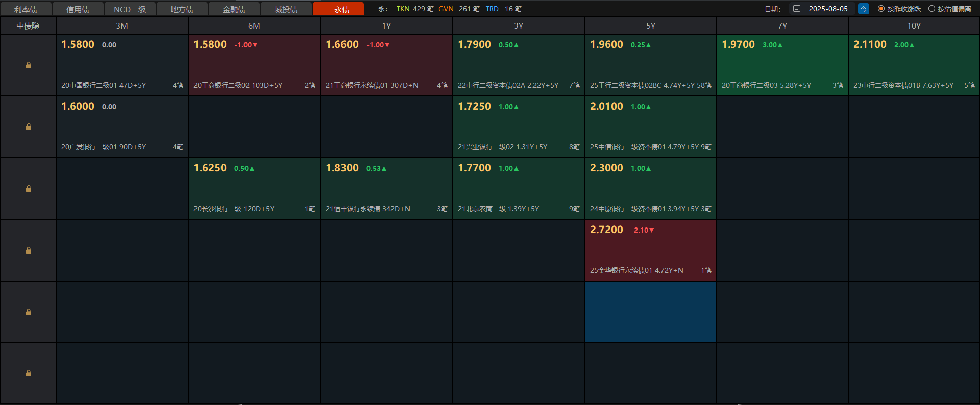Select 按昨收涨跌 radio option
The image size is (980, 405).
point(899,9)
